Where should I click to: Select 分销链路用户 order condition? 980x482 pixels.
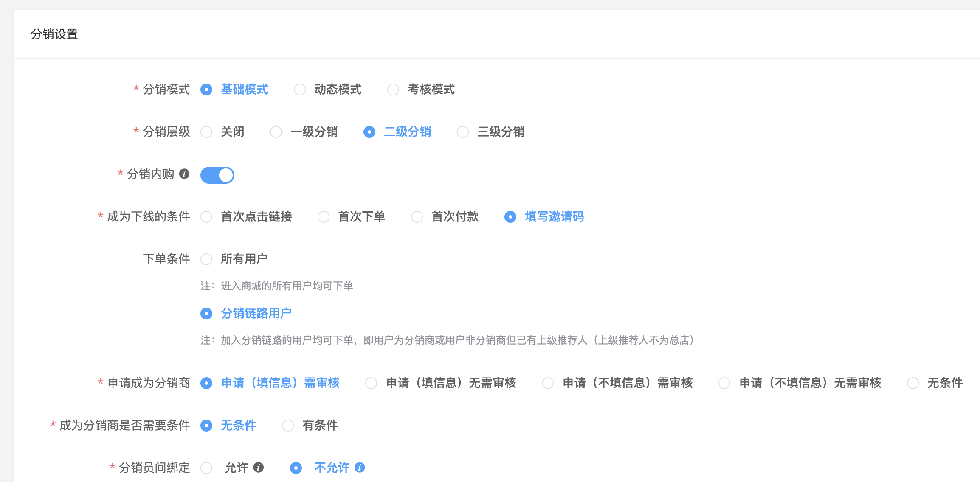[206, 314]
